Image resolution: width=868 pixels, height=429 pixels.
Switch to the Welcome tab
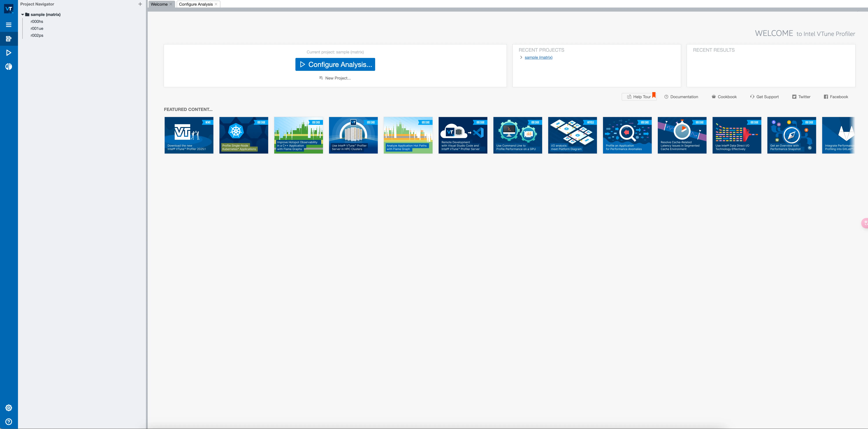[159, 4]
